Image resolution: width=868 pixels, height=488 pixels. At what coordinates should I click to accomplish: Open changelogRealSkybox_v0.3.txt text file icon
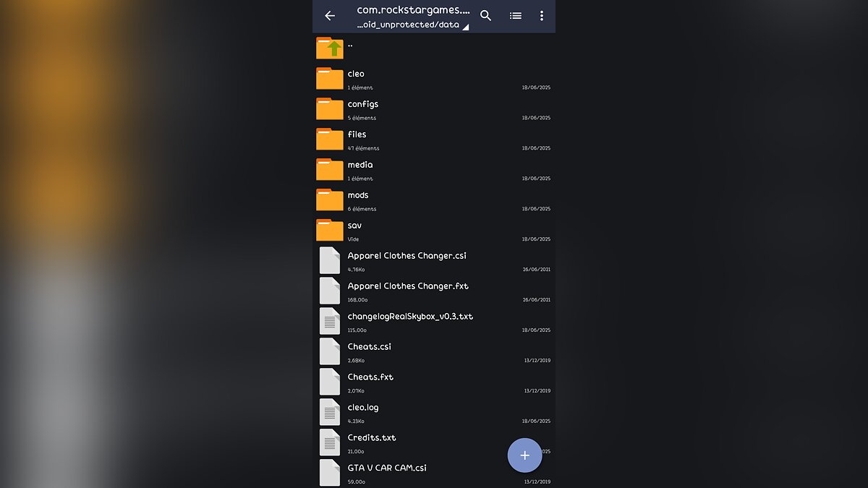click(330, 321)
